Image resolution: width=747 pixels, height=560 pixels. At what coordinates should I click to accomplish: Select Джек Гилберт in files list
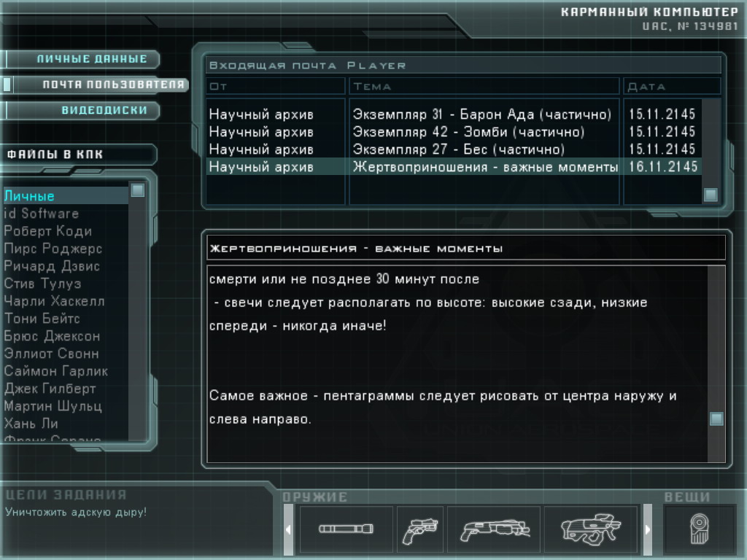click(x=65, y=389)
